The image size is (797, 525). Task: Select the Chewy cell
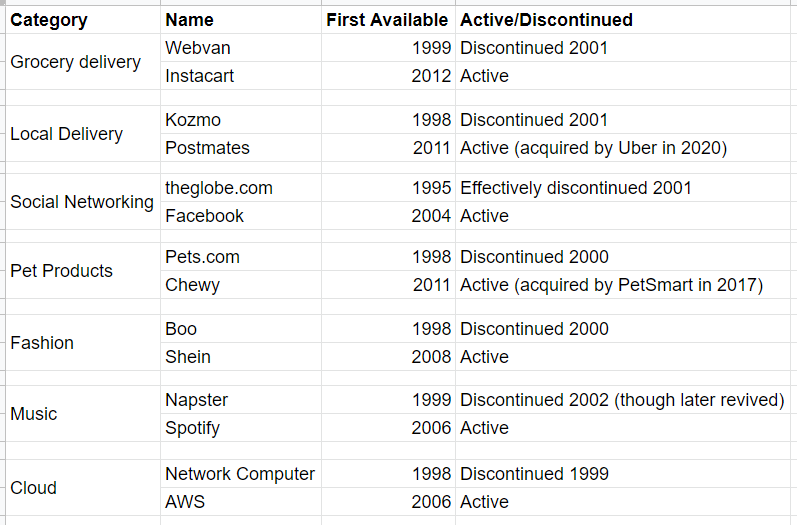[x=241, y=285]
